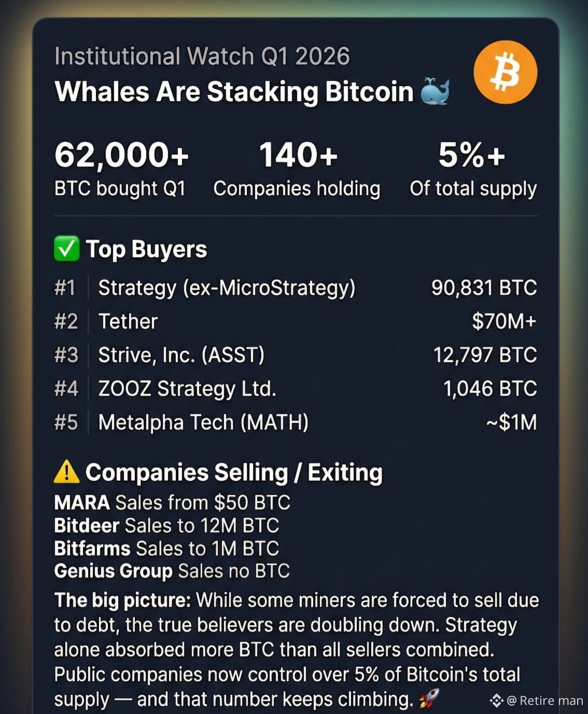Click the 62,000+ BTC bought statistic
Screen dimensions: 588x714
[121, 169]
